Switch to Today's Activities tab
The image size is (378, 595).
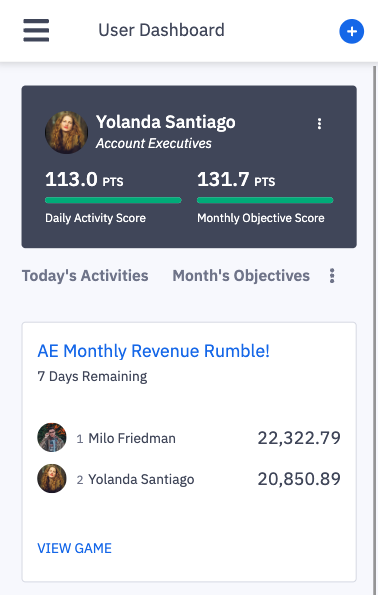[85, 276]
